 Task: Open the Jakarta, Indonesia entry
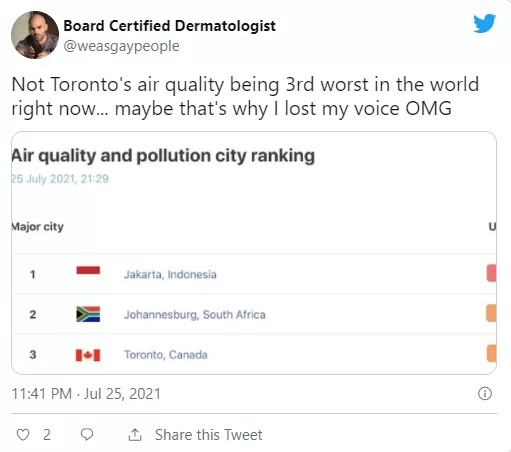[170, 274]
